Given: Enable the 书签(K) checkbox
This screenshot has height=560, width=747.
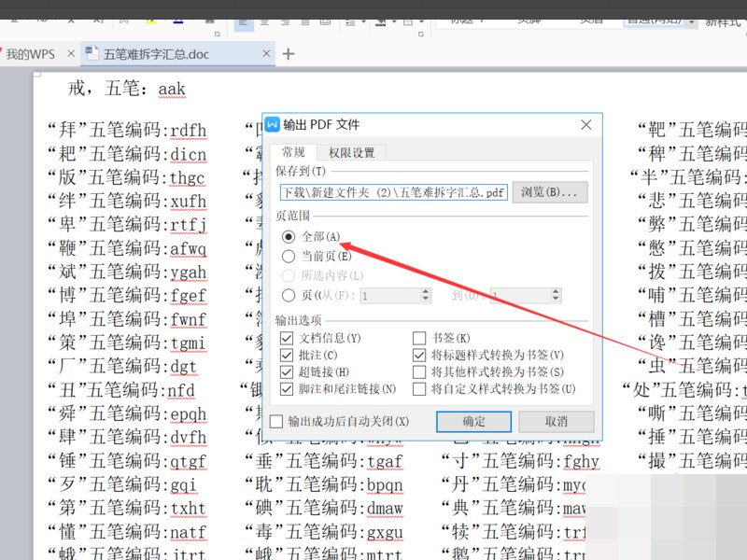Looking at the screenshot, I should tap(419, 338).
